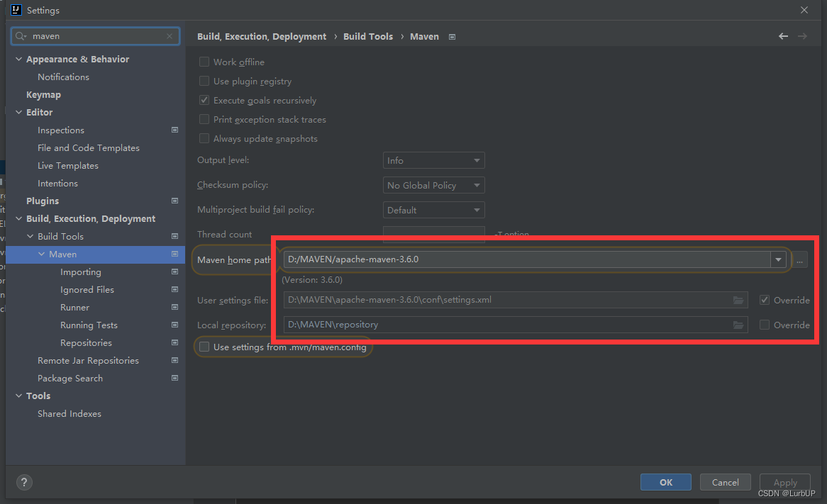Viewport: 827px width, 504px height.
Task: Open the Keymap settings page
Action: 43,95
